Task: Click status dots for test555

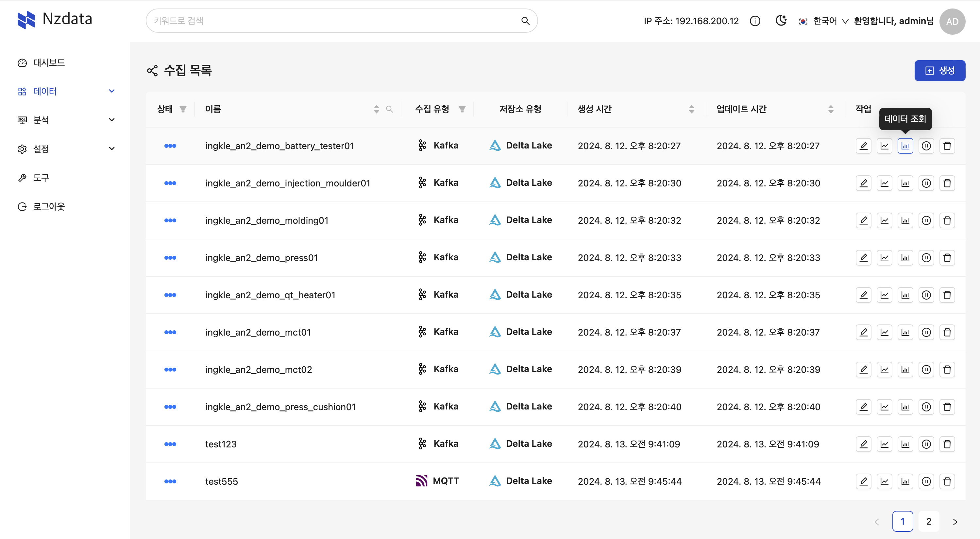Action: (170, 481)
